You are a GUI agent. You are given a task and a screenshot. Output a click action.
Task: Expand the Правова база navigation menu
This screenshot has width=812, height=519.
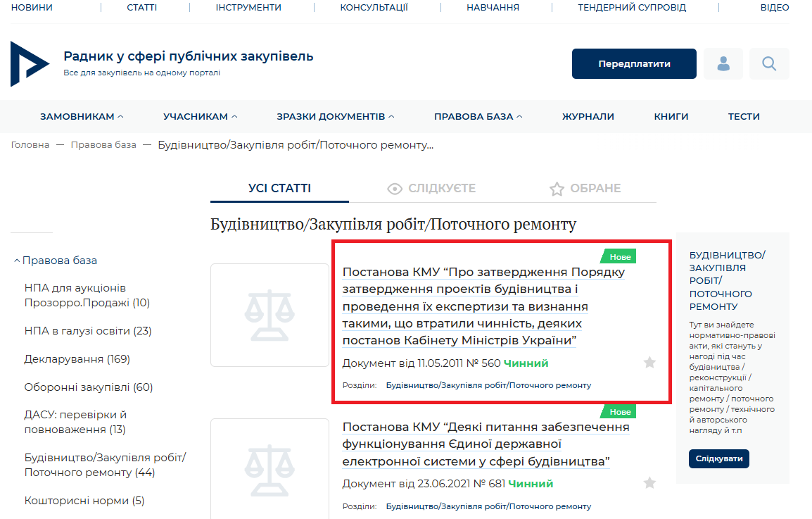click(x=478, y=117)
